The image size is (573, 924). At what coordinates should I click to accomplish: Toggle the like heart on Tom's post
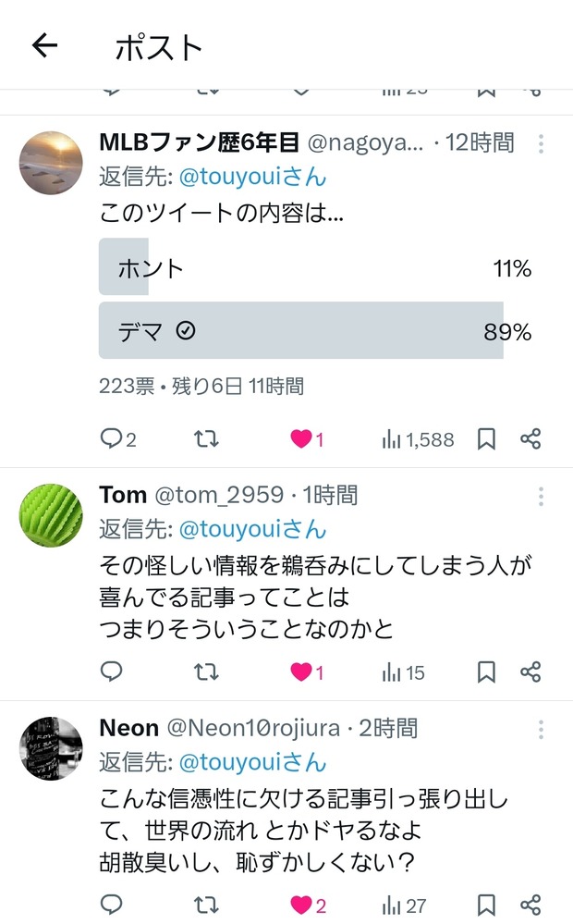tap(302, 672)
